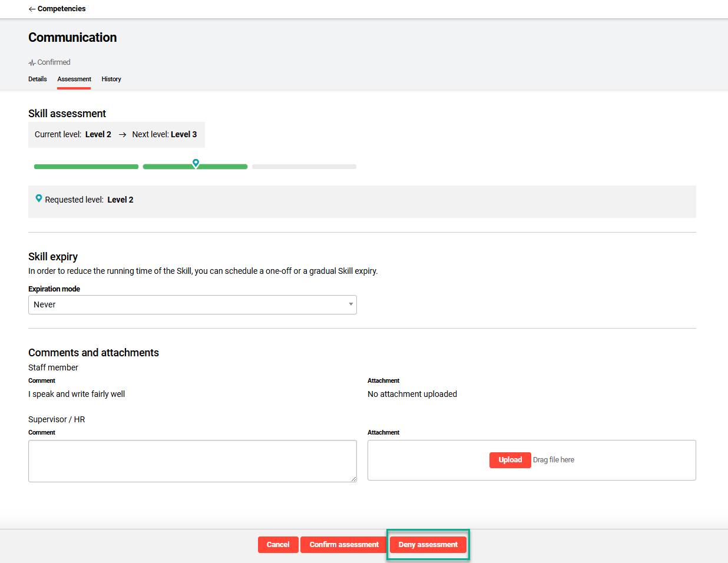
Task: Switch to the Details tab
Action: [x=38, y=79]
